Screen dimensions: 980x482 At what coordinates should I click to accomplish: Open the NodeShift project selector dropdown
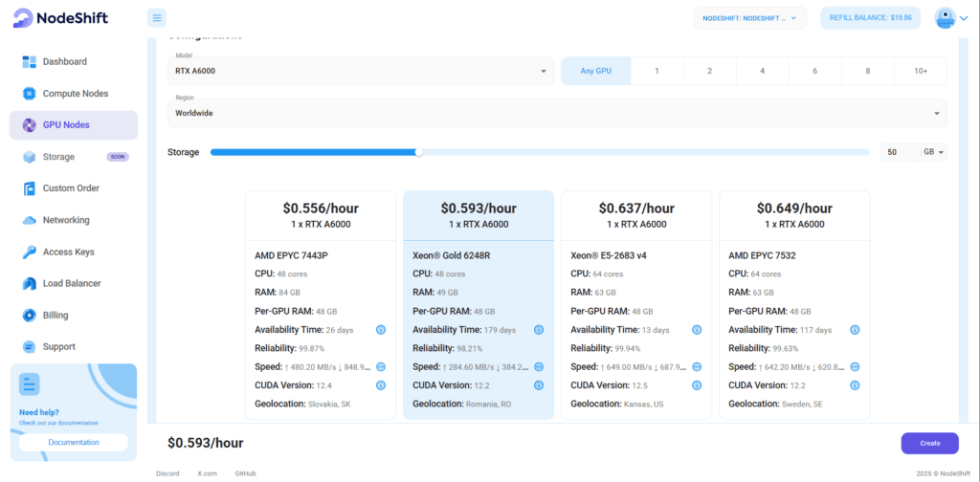[750, 18]
